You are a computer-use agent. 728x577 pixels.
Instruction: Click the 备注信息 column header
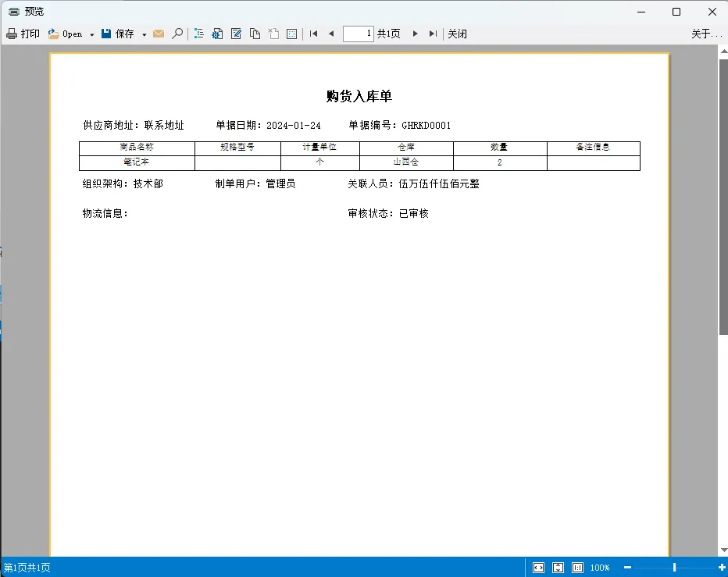(x=593, y=147)
